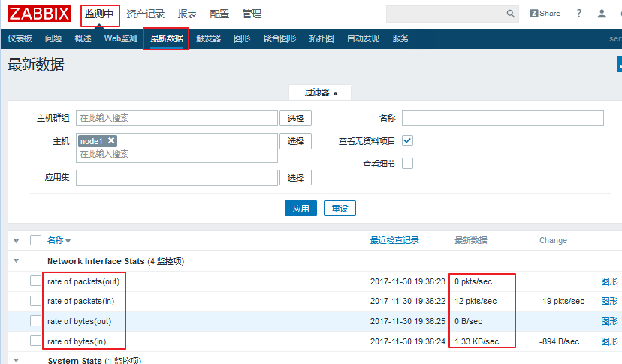Open the Share link icon
The height and width of the screenshot is (364, 622).
tap(545, 14)
